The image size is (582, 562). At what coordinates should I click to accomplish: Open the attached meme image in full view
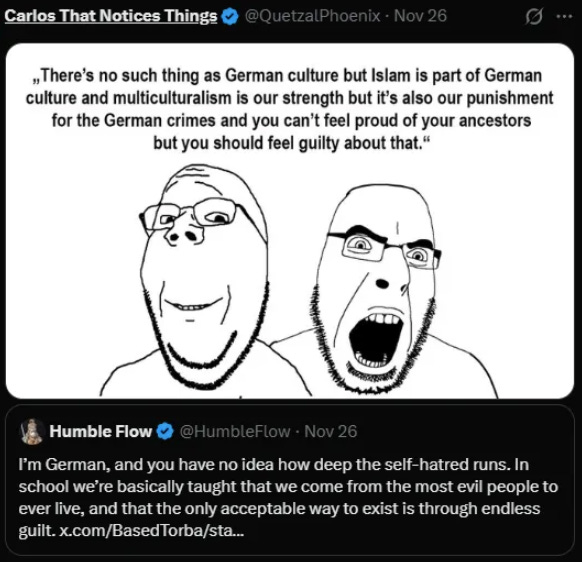coord(290,221)
